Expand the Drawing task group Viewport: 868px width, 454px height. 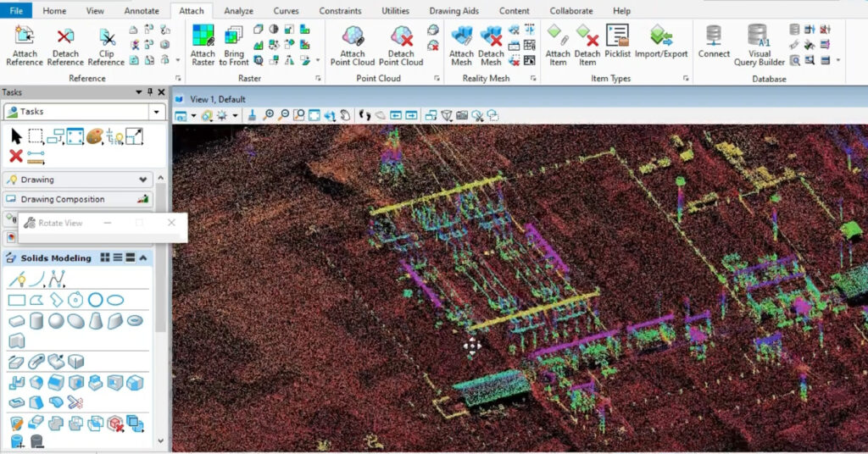pyautogui.click(x=143, y=180)
